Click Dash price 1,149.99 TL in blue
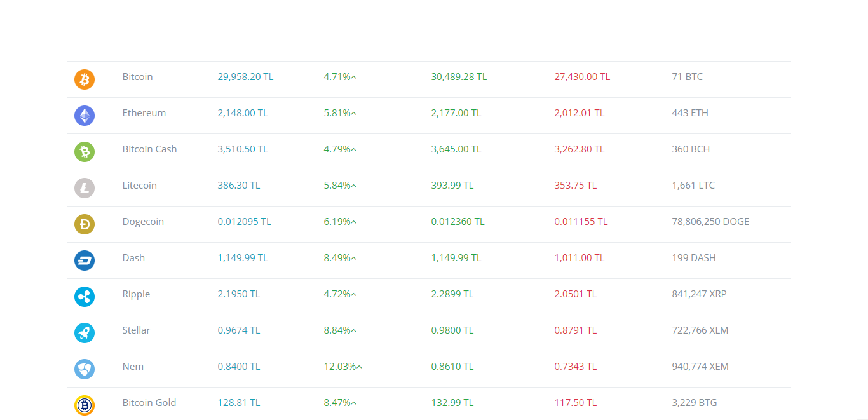The image size is (868, 420). point(243,258)
